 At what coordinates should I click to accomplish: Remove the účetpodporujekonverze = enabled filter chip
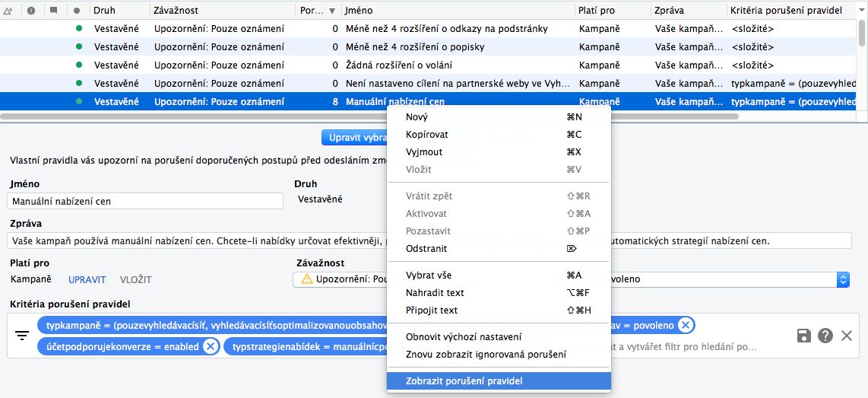click(210, 347)
